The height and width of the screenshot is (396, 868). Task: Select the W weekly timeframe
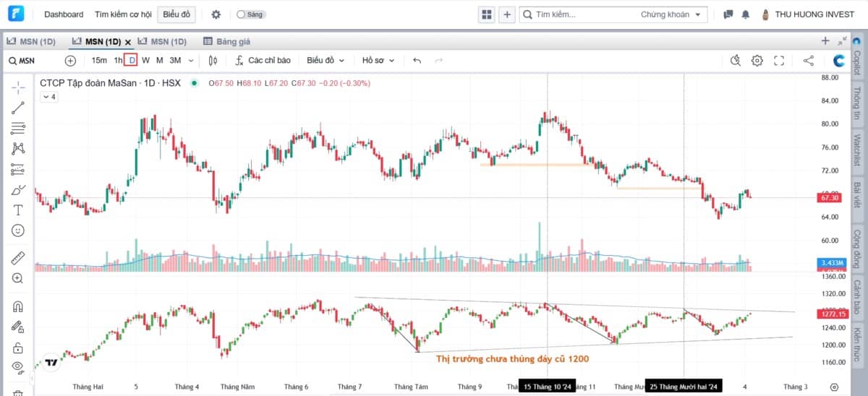tap(146, 61)
